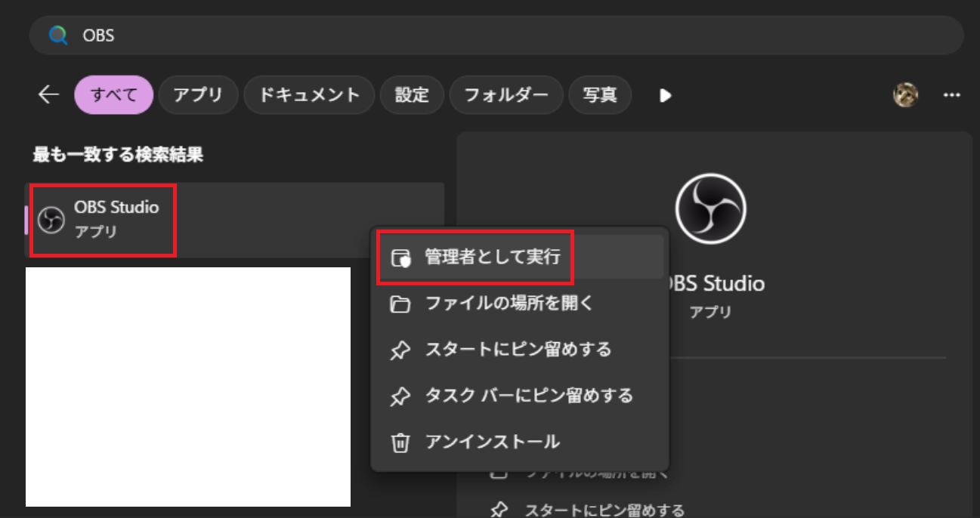The image size is (980, 518).
Task: Open the user profile avatar
Action: (x=905, y=95)
